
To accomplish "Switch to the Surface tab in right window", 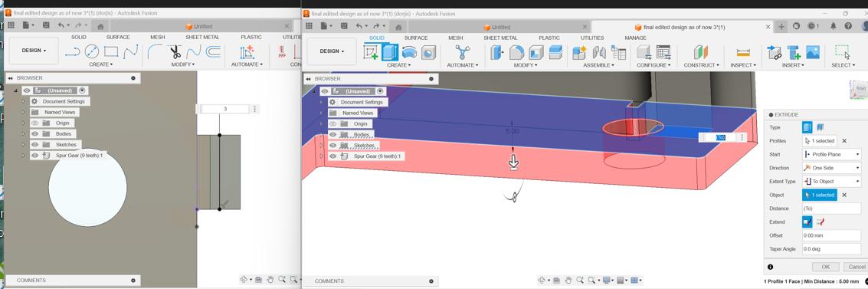I will (416, 38).
